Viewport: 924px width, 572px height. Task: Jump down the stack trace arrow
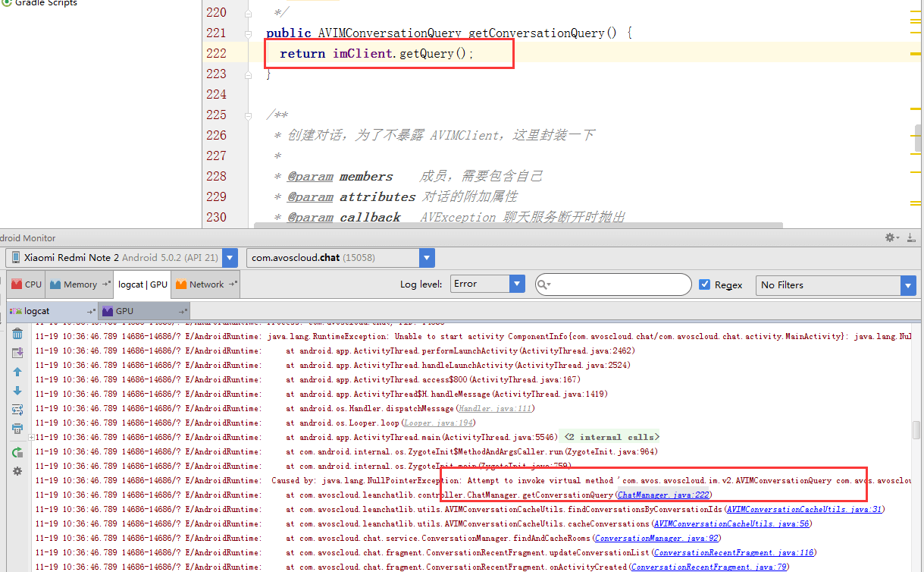pyautogui.click(x=17, y=391)
